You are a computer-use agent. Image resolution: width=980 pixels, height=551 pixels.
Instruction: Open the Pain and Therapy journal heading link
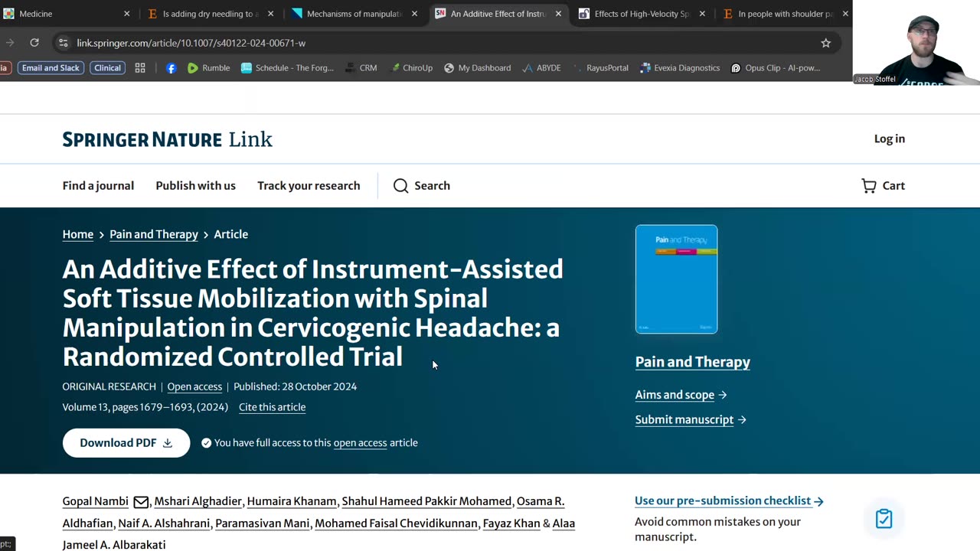(692, 362)
